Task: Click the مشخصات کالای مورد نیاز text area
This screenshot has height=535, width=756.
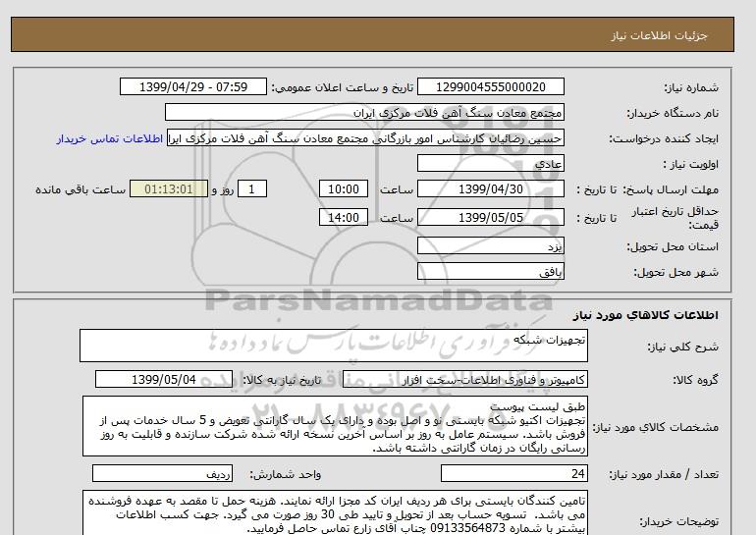Action: coord(335,427)
